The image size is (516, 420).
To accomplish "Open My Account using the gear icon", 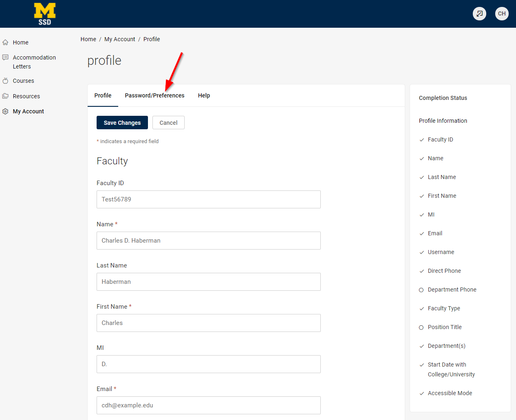I will pos(5,111).
